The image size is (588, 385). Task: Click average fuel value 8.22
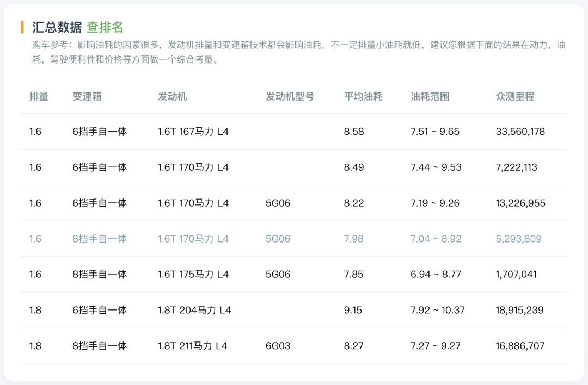click(354, 203)
